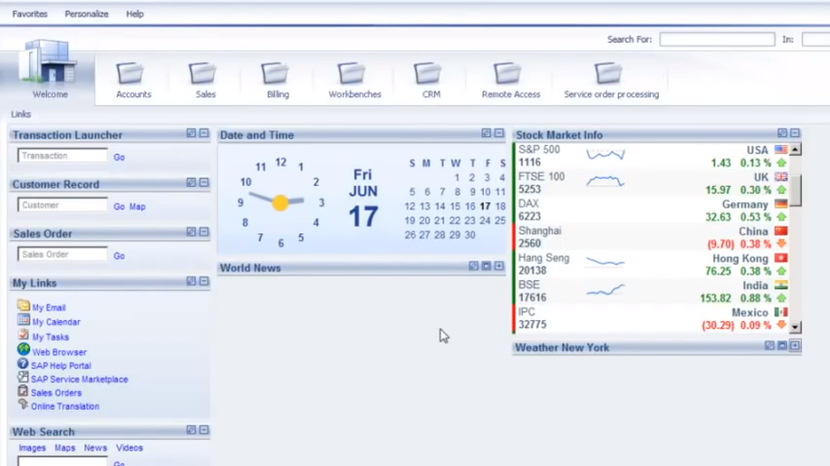Click the Search For input field
This screenshot has height=466, width=830.
tap(716, 40)
